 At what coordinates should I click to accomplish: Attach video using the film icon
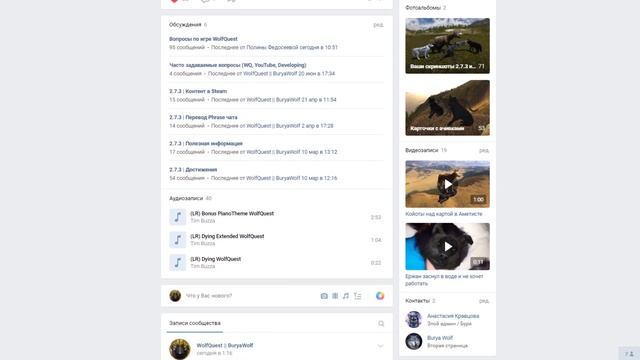coord(335,296)
